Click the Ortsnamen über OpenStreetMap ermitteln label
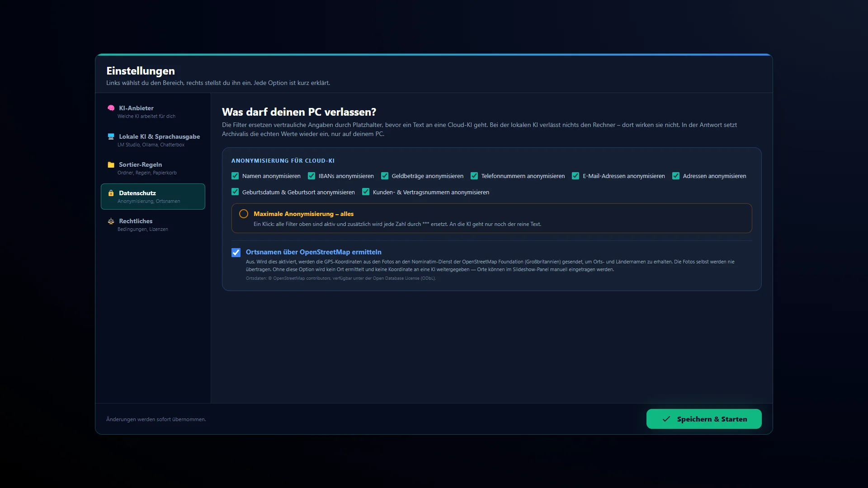 (313, 252)
